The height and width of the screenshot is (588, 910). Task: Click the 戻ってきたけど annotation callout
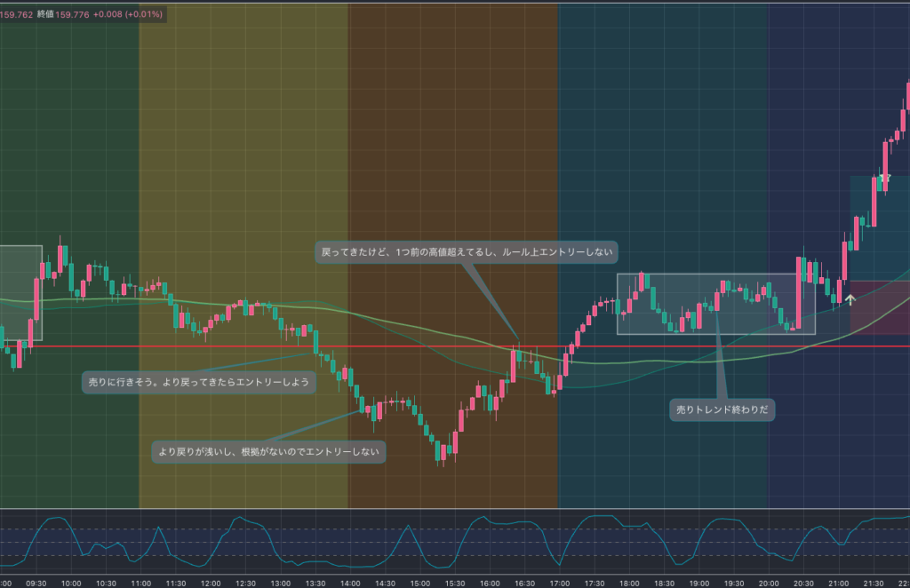pyautogui.click(x=466, y=253)
